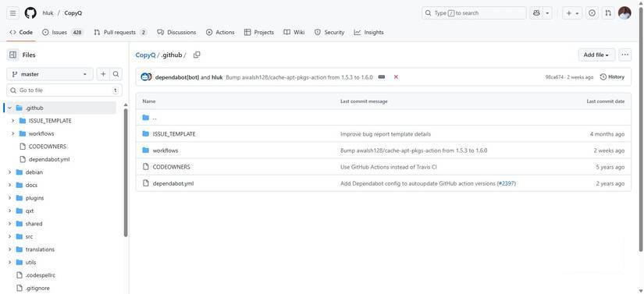This screenshot has width=644, height=294.
Task: Open the issues inbox icon in header
Action: coord(592,13)
